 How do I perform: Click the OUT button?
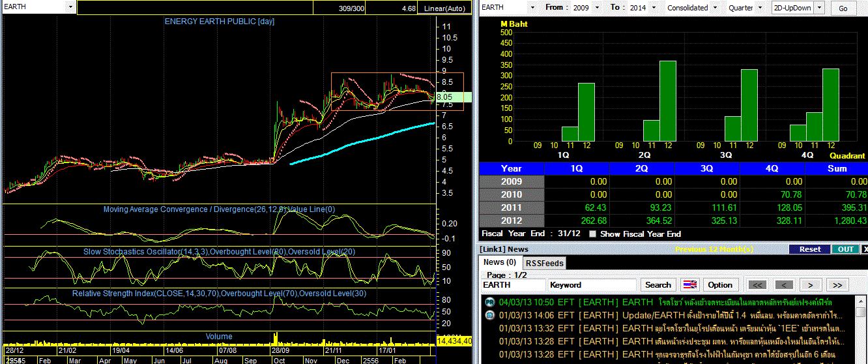coord(846,249)
